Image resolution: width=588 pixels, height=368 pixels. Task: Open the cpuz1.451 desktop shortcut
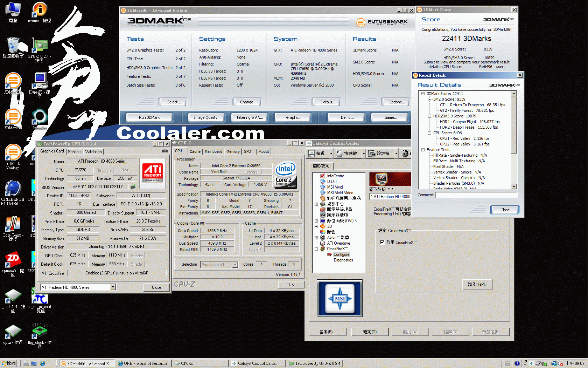[13, 300]
